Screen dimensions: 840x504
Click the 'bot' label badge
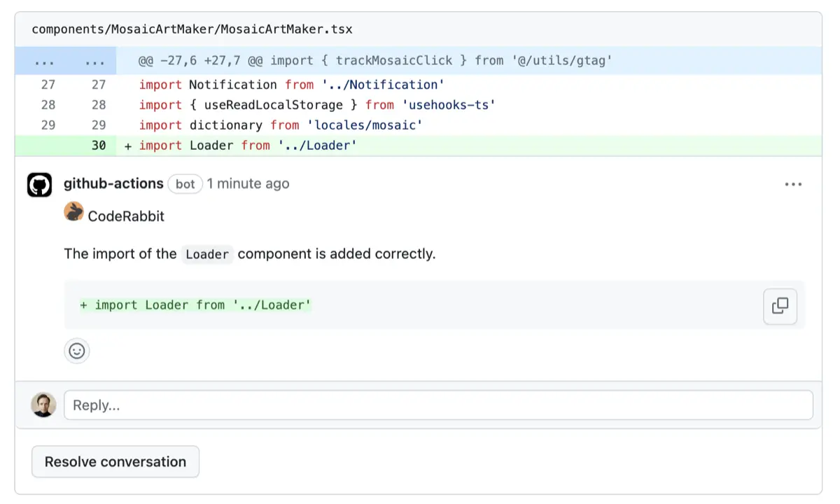185,184
